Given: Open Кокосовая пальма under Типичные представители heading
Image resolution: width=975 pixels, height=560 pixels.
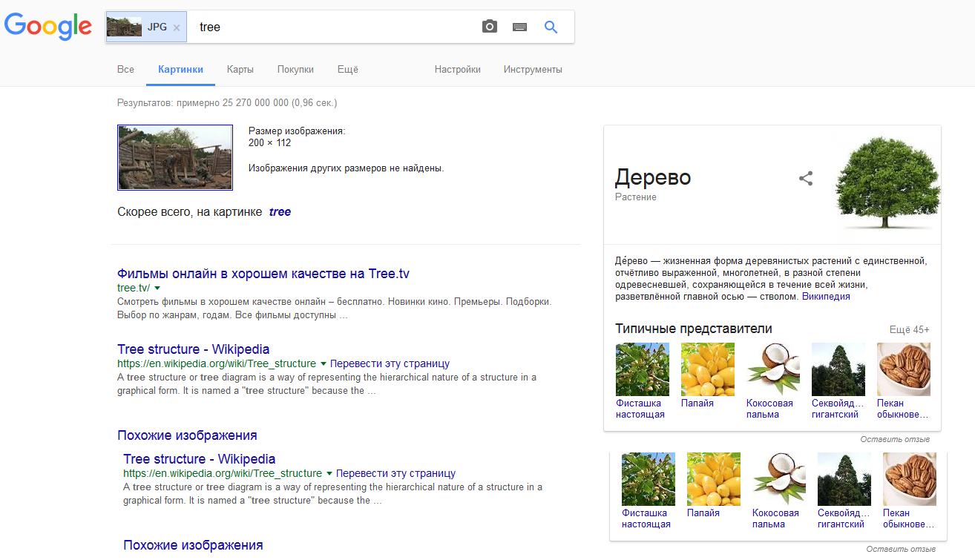Looking at the screenshot, I should [x=772, y=381].
